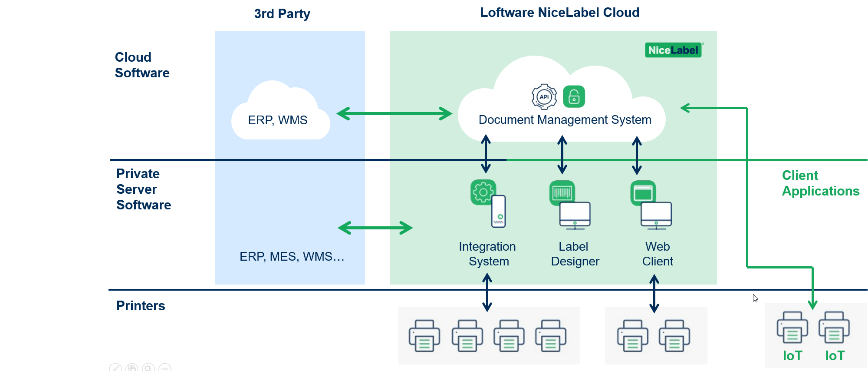Click the 'Label Designer' caption

[x=575, y=254]
